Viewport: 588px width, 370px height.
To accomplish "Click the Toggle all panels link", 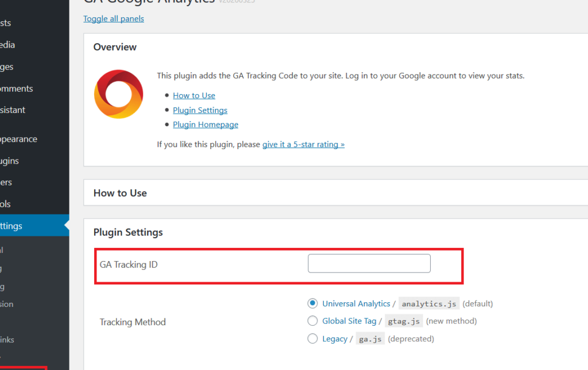I will point(113,19).
